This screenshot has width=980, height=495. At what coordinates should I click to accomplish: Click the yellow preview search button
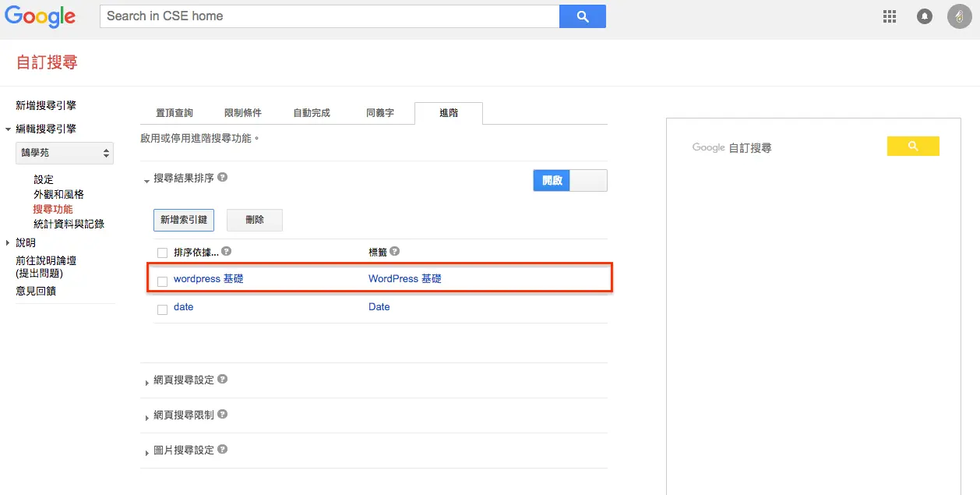913,146
